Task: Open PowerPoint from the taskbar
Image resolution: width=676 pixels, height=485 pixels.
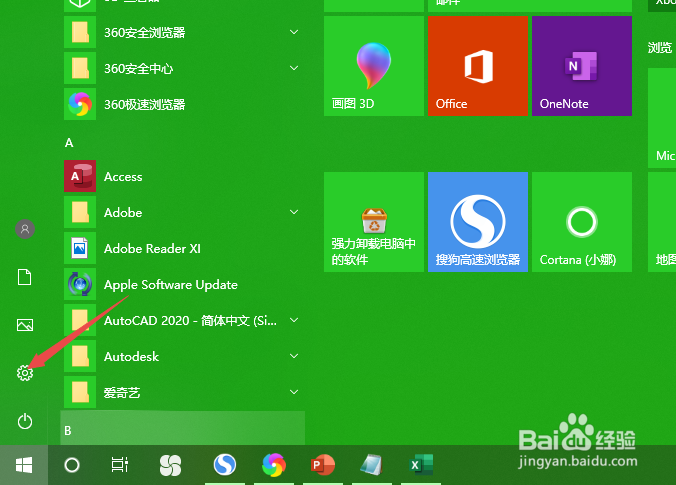Action: (323, 465)
